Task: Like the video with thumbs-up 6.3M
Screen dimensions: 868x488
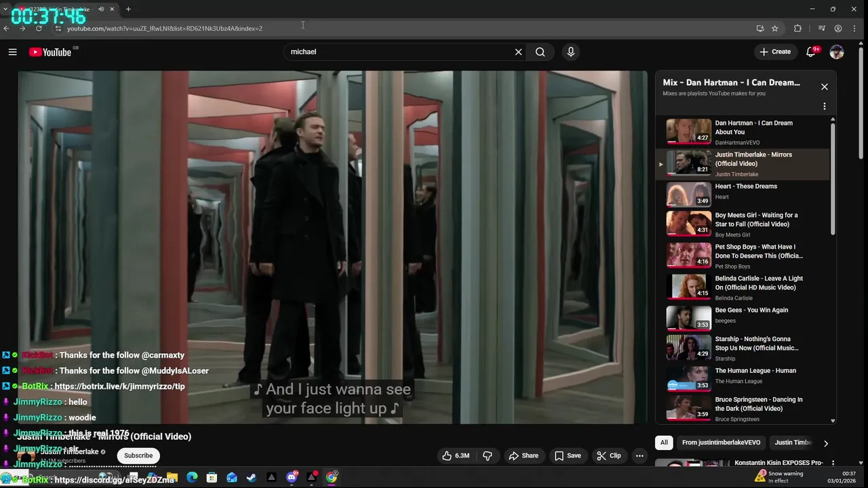Action: (456, 455)
